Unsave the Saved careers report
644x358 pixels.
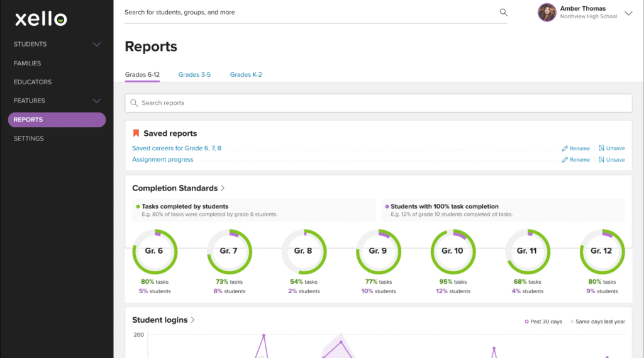coord(615,148)
